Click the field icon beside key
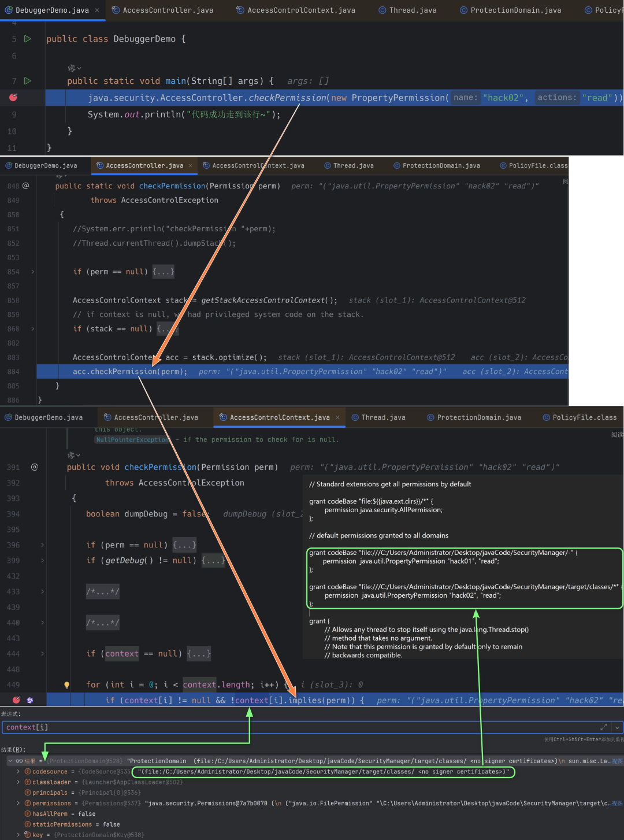Viewport: 624px width, 840px height. tap(28, 835)
